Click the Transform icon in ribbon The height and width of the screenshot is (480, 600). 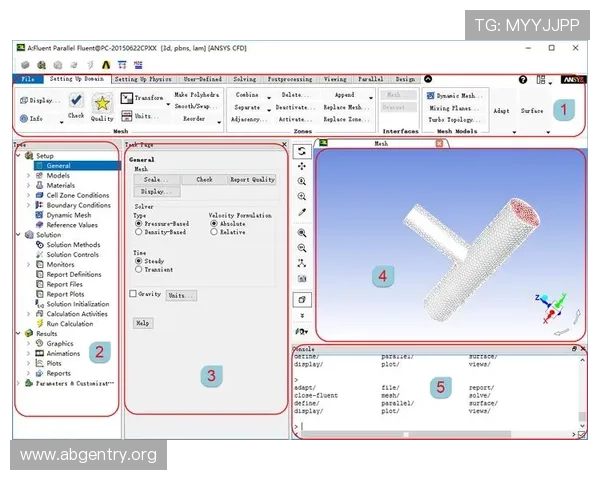[x=126, y=98]
